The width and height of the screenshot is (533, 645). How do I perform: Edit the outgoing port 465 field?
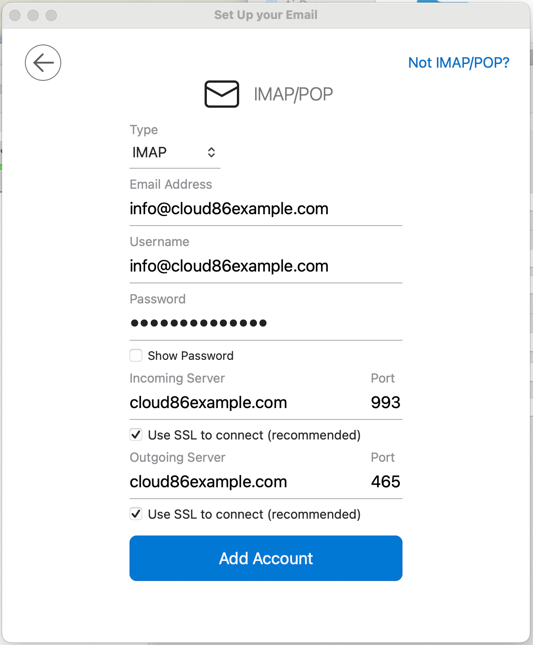tap(385, 482)
